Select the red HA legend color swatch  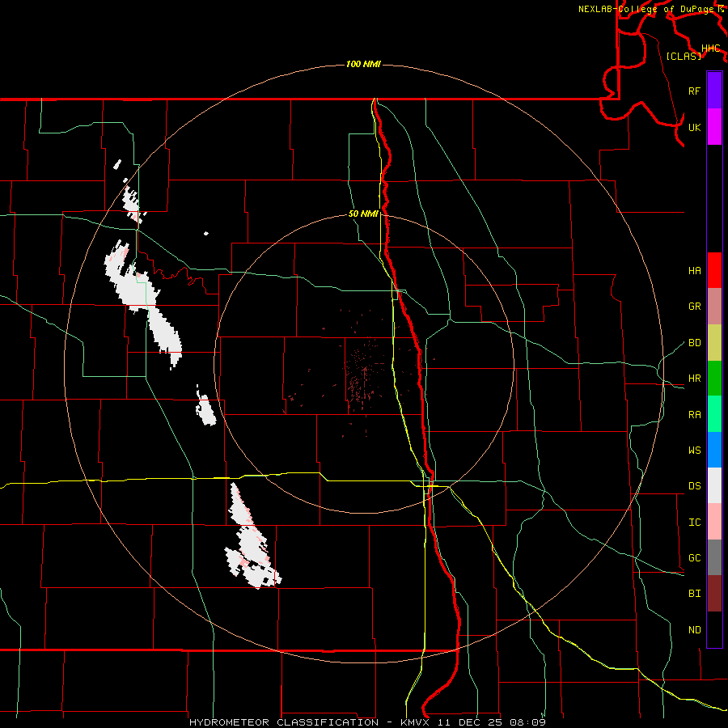pos(714,270)
